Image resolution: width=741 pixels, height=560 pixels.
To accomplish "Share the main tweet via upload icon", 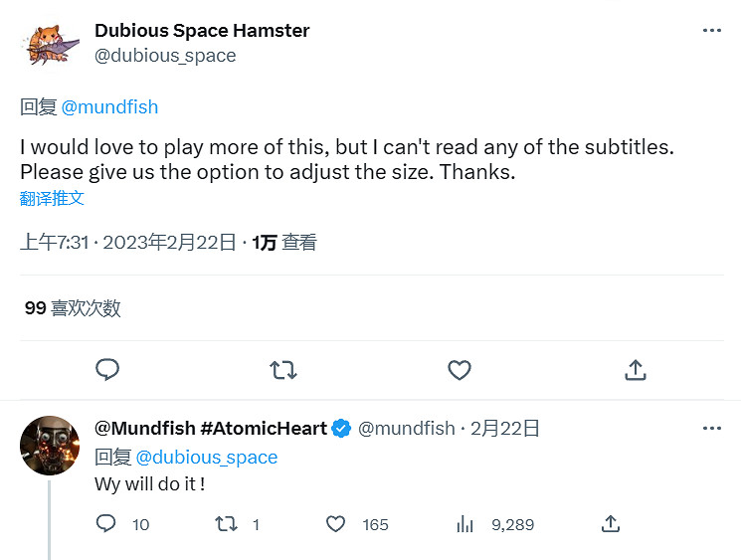I will click(x=636, y=370).
